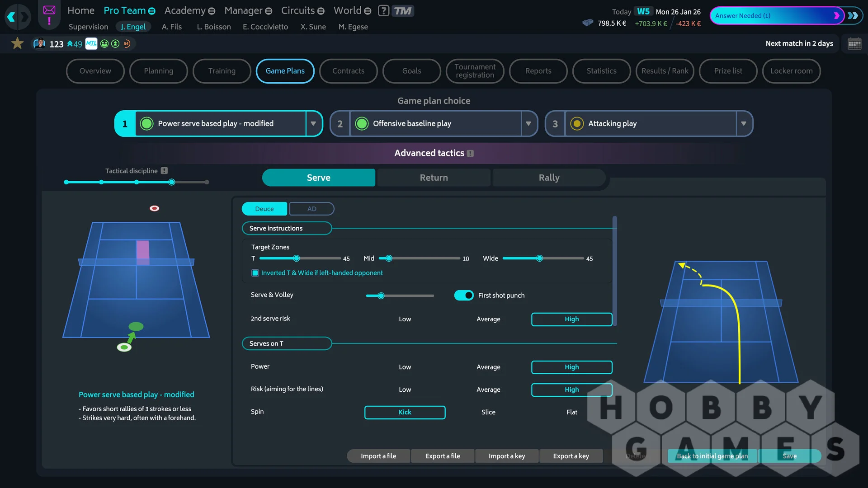Click the fast-forward double arrow icon

[853, 15]
